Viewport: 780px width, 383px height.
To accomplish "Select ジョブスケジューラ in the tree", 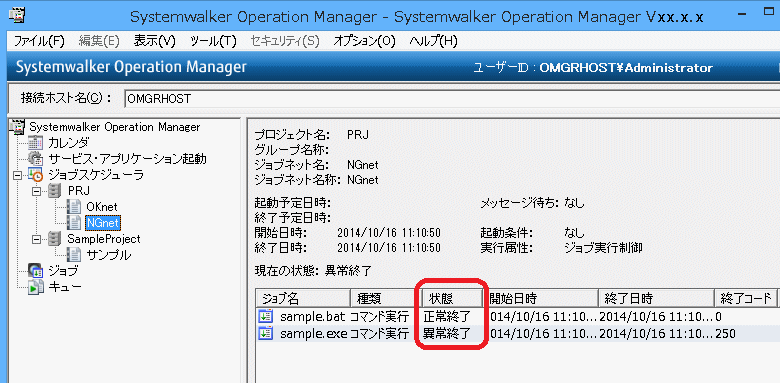I will click(96, 175).
